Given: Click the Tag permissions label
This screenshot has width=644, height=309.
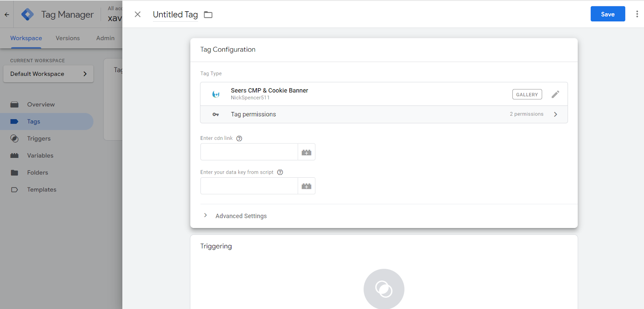Looking at the screenshot, I should 254,114.
